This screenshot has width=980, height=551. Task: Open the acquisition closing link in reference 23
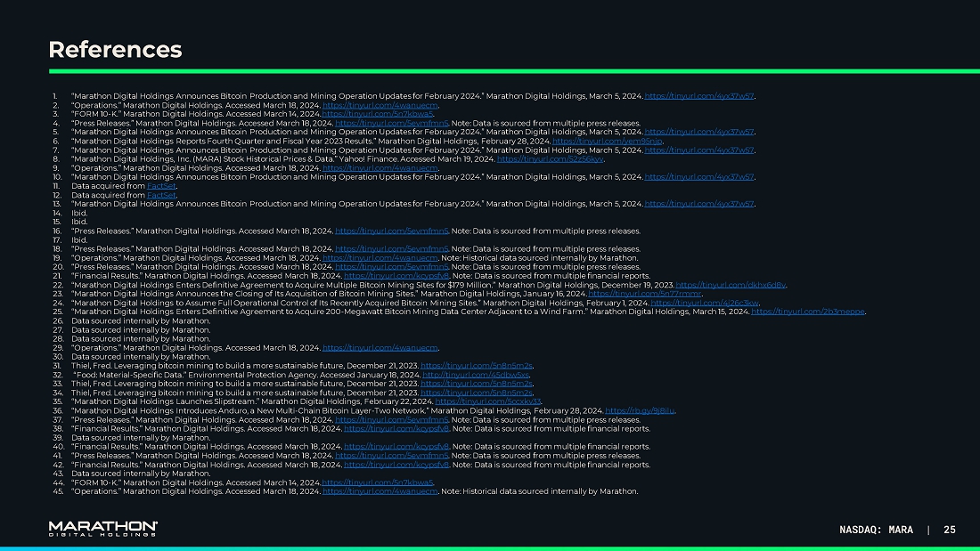(645, 295)
